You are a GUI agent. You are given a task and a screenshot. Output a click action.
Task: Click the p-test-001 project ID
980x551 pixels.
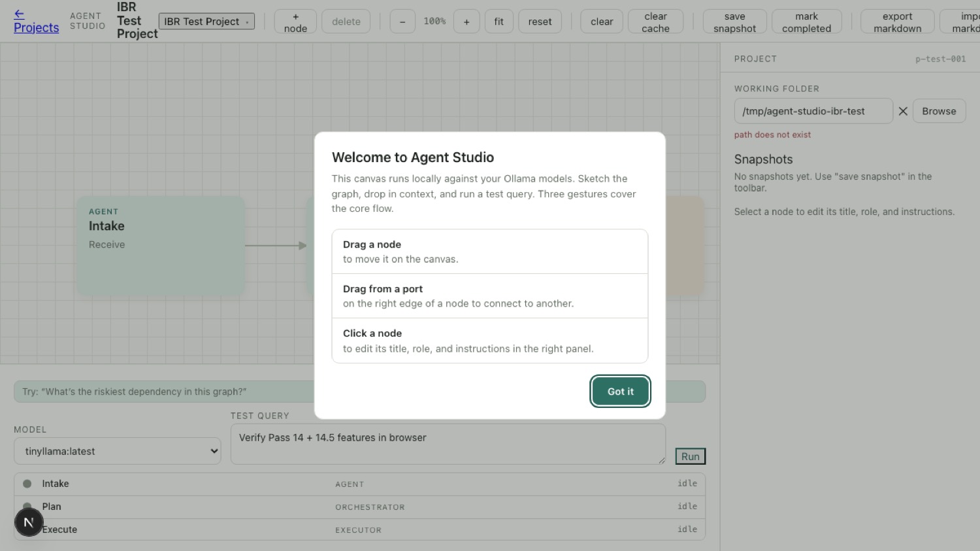point(940,59)
